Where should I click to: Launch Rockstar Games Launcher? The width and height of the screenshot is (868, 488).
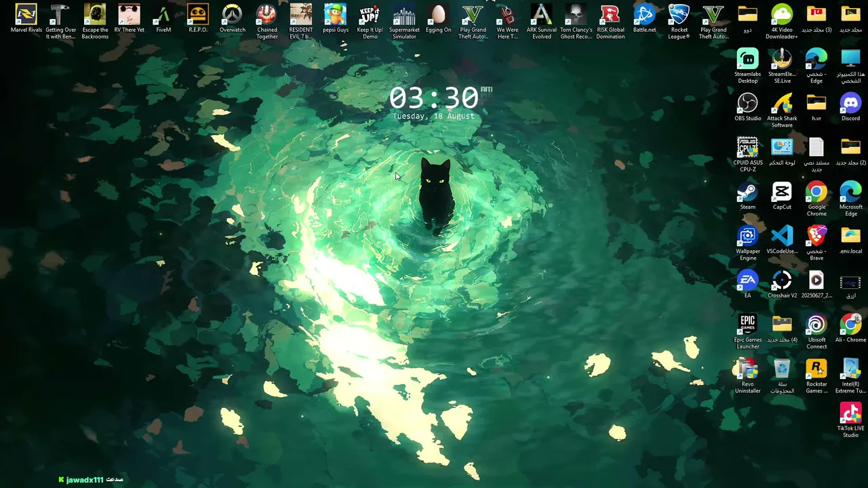[816, 375]
